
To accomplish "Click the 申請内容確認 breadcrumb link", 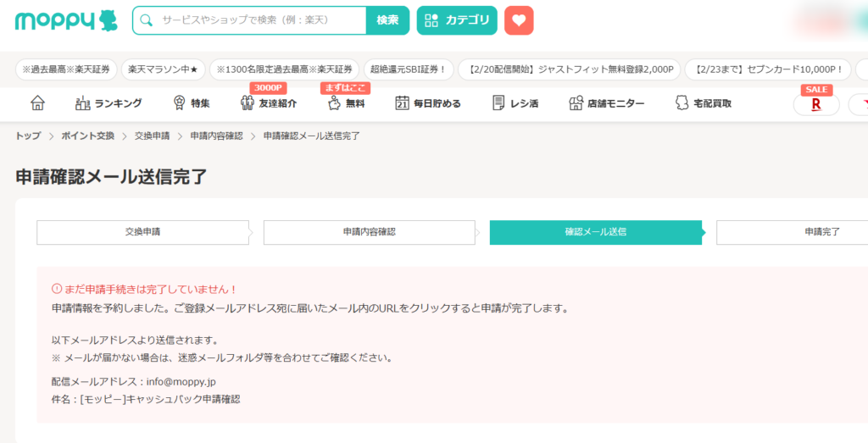I will tap(216, 136).
